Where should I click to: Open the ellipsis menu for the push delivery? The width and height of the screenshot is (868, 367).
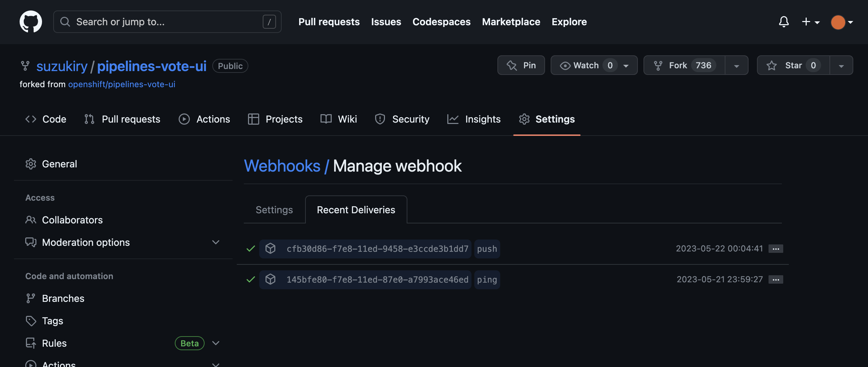[776, 249]
